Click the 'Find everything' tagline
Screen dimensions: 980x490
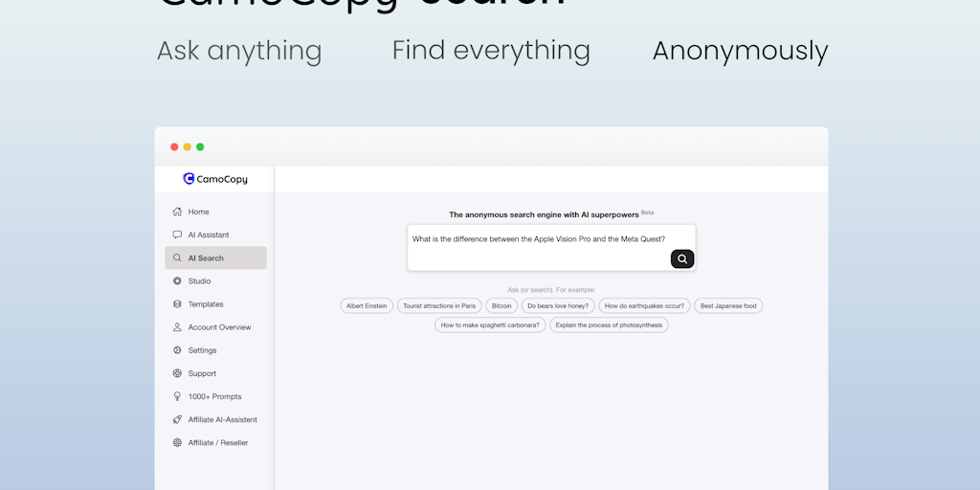tap(491, 52)
